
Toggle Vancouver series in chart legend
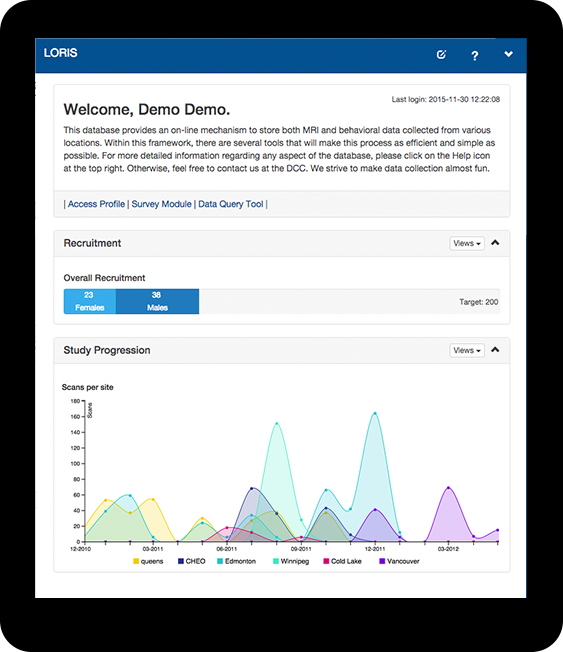(x=400, y=561)
